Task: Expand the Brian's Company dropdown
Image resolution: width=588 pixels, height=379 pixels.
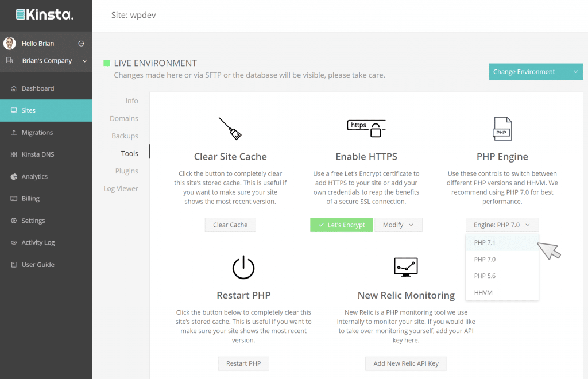Action: (84, 61)
